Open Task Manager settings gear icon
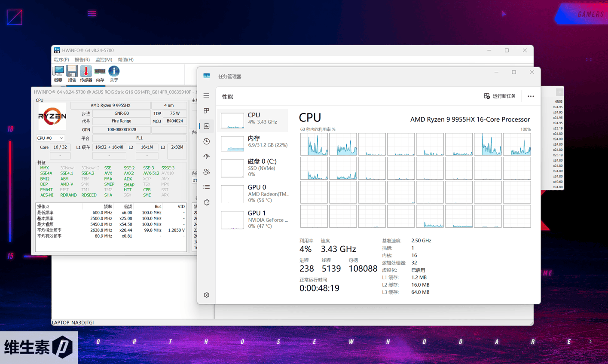This screenshot has height=364, width=608. [207, 295]
